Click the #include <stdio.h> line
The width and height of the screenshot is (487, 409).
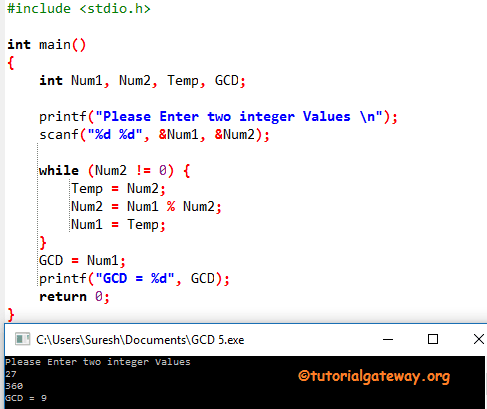point(79,9)
